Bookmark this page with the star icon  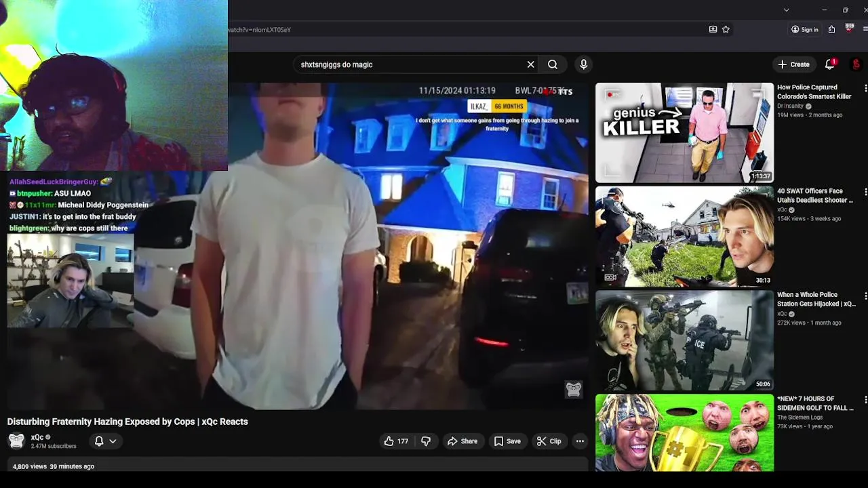(726, 30)
